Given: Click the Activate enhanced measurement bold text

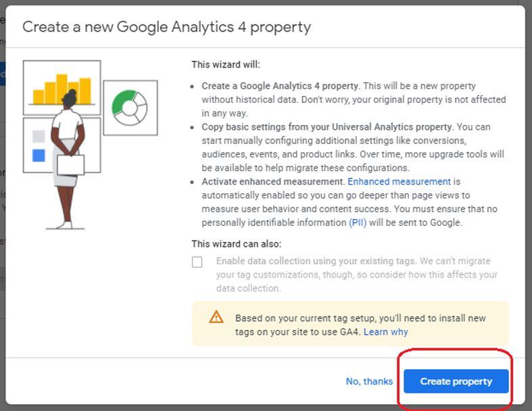Looking at the screenshot, I should pyautogui.click(x=273, y=182).
